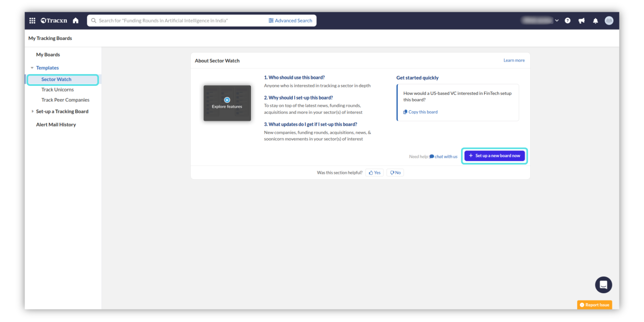Click the user profile avatar
Screen dimensions: 644x322
tap(609, 21)
